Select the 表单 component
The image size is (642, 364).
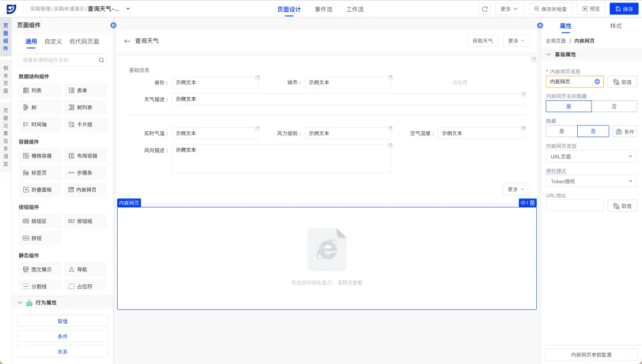pos(85,90)
